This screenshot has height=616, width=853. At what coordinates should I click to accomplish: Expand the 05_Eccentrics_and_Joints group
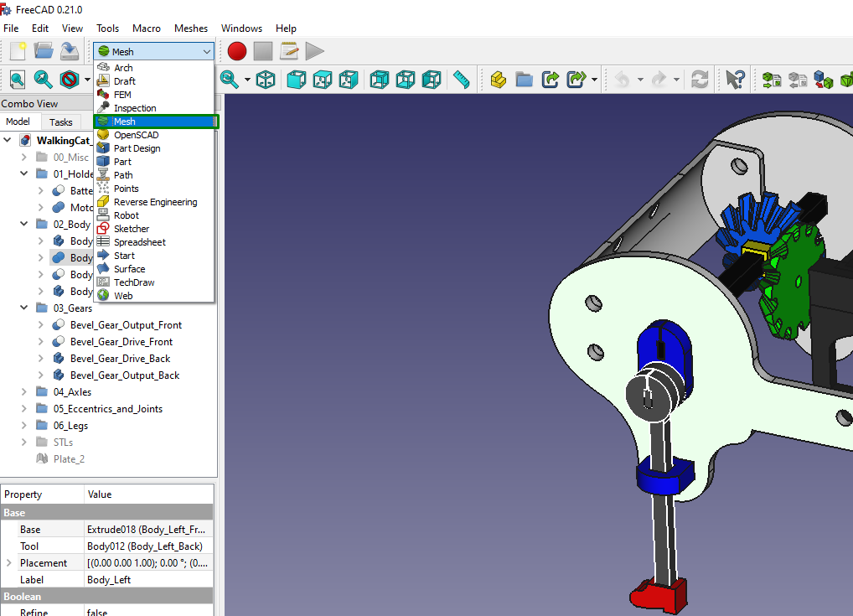24,409
